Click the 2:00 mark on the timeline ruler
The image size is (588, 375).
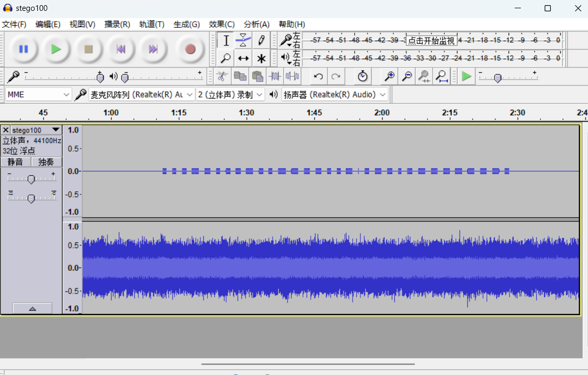click(382, 113)
